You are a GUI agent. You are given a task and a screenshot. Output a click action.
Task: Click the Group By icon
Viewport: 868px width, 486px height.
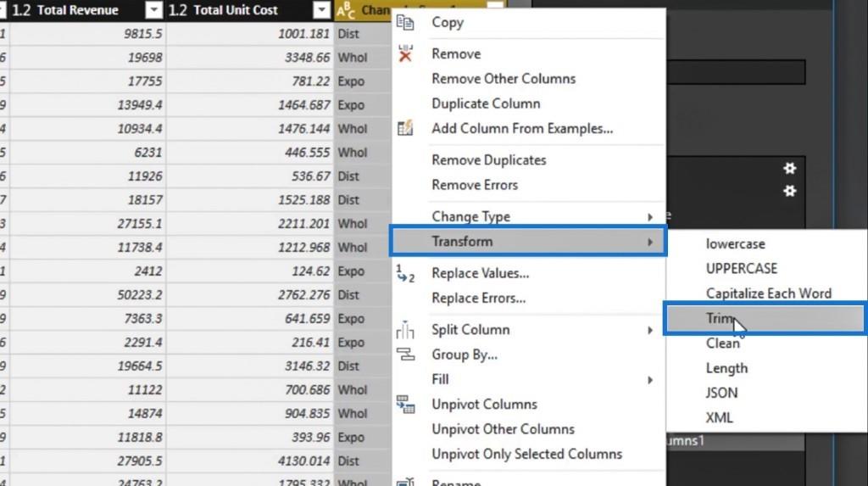pyautogui.click(x=405, y=354)
